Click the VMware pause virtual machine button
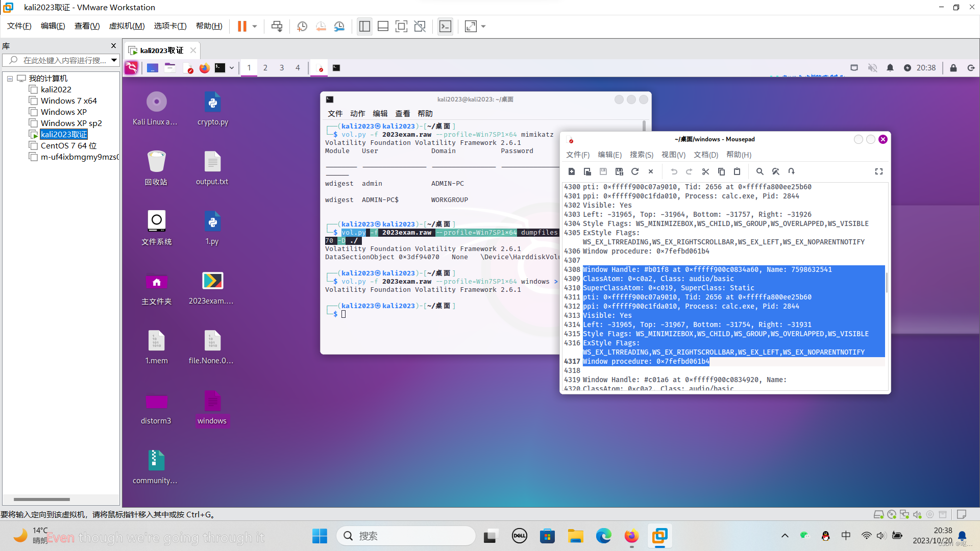Screen dimensions: 980x551 [242, 26]
